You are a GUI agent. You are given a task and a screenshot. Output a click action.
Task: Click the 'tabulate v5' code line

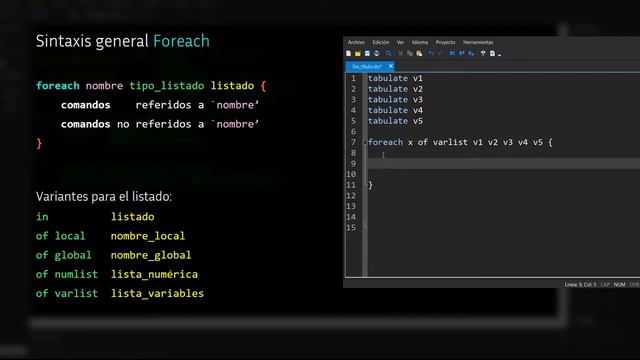pyautogui.click(x=395, y=121)
